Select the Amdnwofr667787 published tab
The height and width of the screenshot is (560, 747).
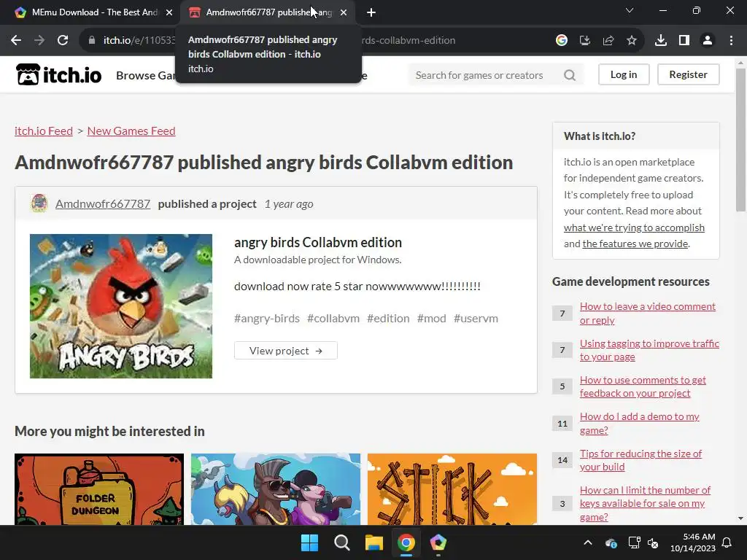click(x=268, y=12)
